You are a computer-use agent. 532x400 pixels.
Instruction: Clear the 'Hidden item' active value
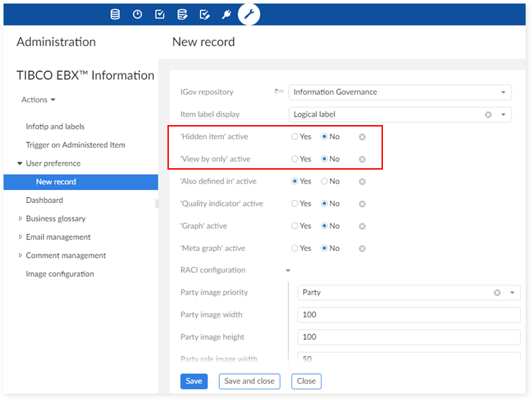click(x=362, y=137)
